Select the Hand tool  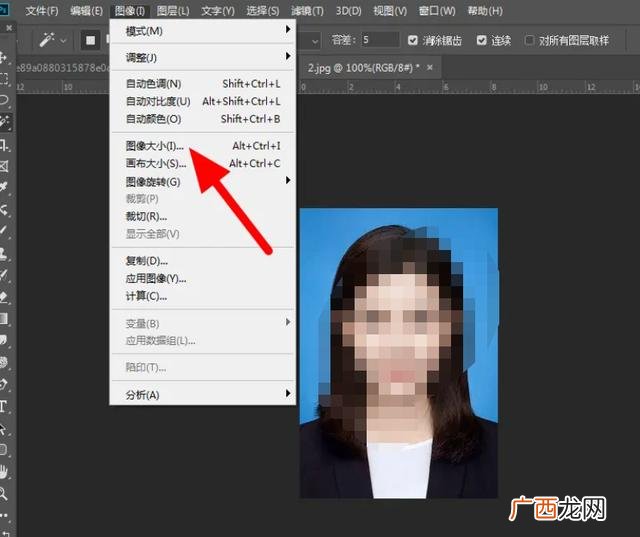point(3,472)
